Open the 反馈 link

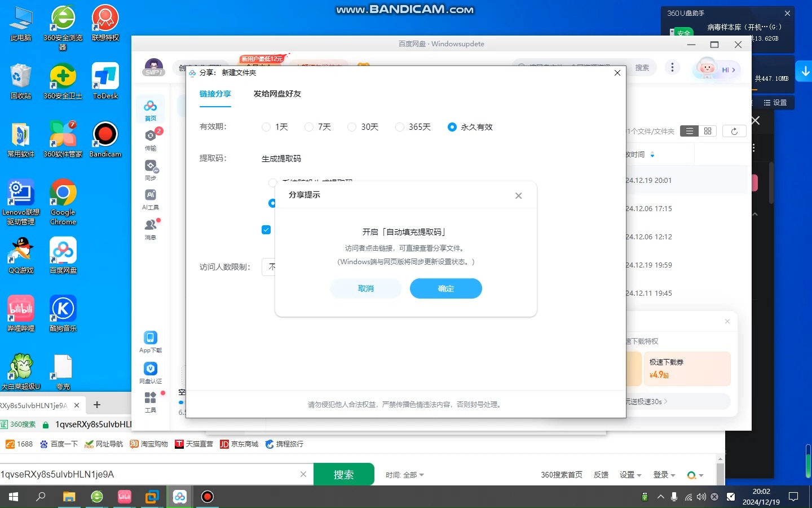(x=601, y=475)
